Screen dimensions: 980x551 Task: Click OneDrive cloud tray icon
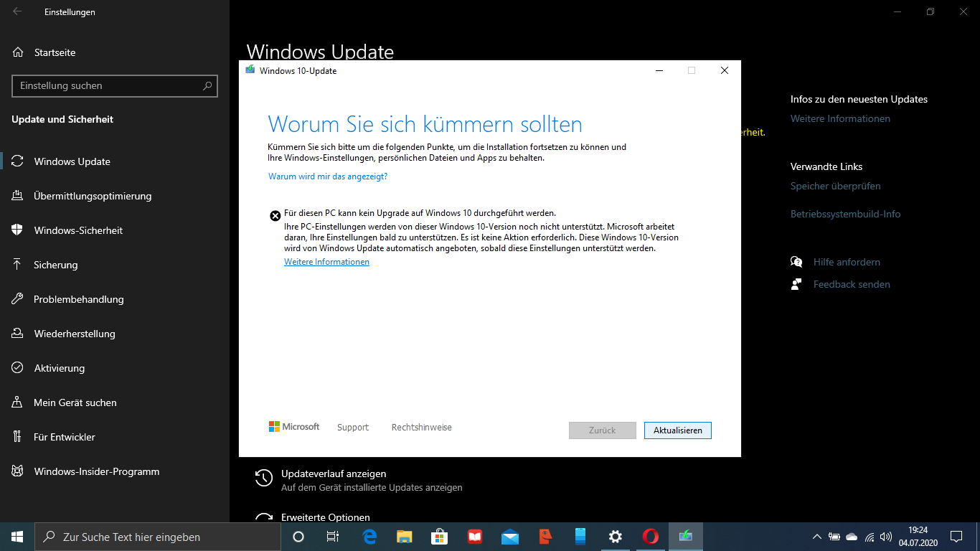852,537
